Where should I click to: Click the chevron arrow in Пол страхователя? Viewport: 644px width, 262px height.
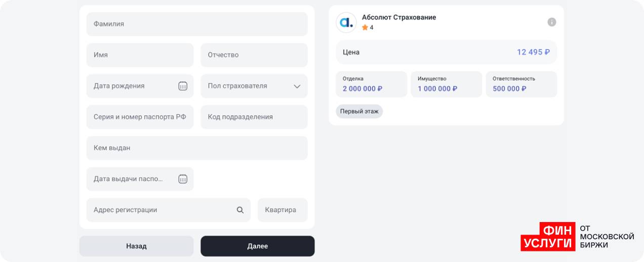coord(297,86)
